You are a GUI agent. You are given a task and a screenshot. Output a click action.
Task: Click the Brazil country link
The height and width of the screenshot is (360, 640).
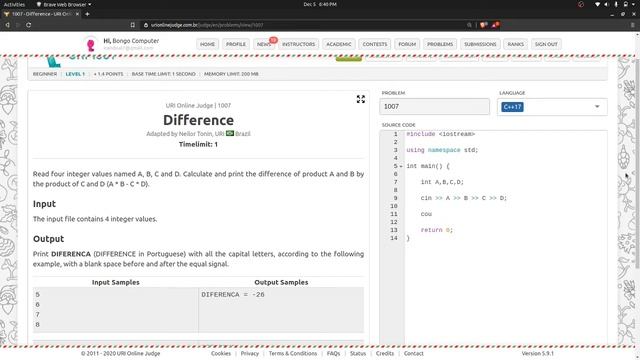[x=243, y=134]
